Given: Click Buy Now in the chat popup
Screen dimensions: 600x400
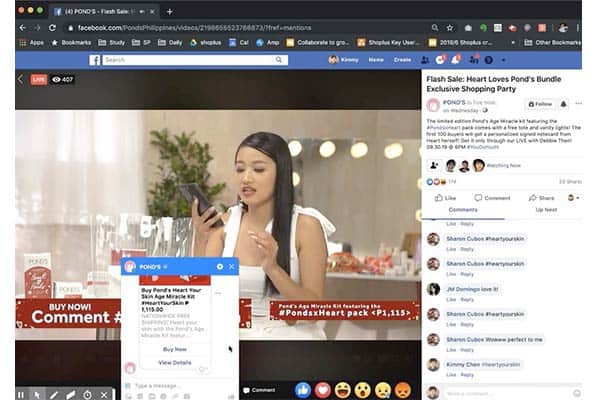Looking at the screenshot, I should (x=175, y=349).
